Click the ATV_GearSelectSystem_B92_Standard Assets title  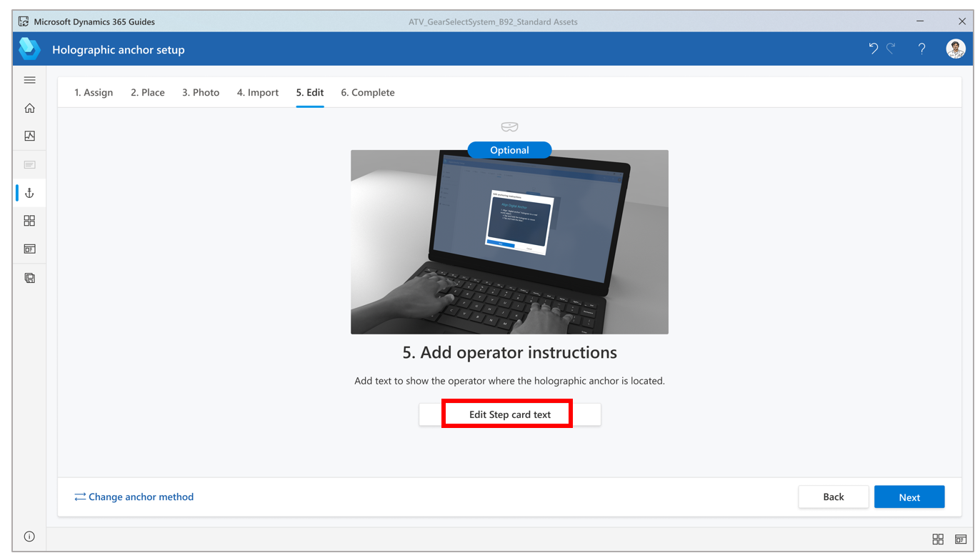click(x=493, y=21)
